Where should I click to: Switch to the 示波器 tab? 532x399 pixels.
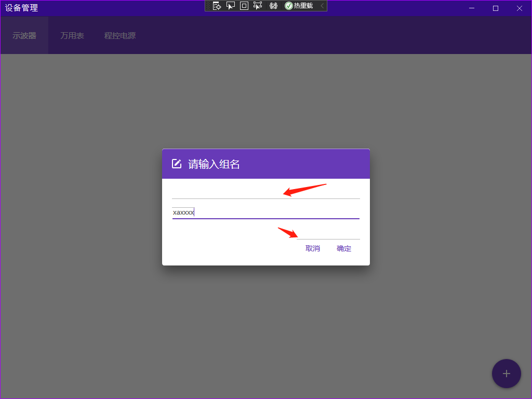click(24, 36)
